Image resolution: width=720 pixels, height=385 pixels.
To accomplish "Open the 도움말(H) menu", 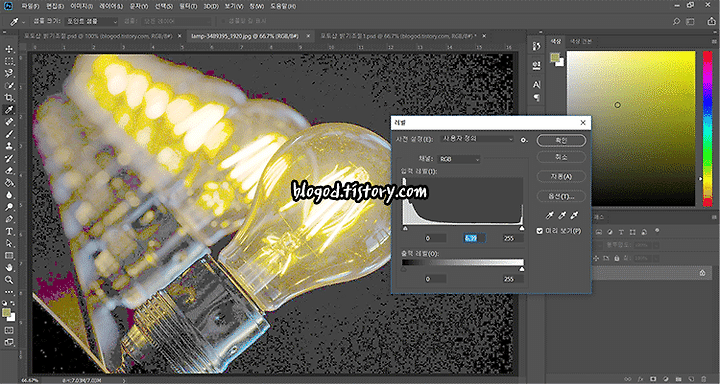I will pos(283,6).
